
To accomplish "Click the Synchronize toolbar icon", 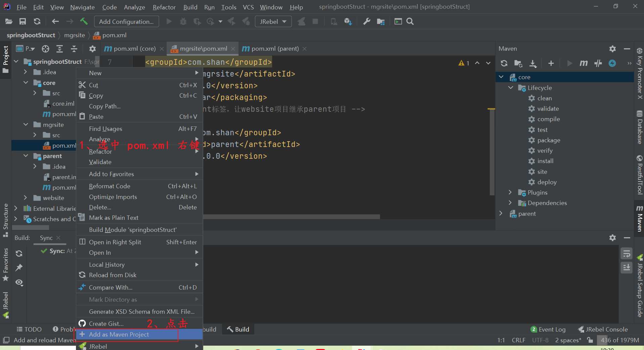I will tap(37, 21).
